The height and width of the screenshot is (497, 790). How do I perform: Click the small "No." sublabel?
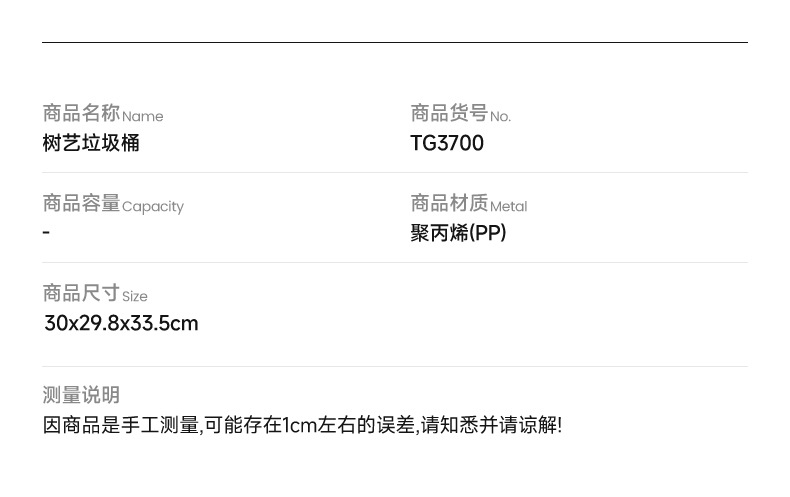pyautogui.click(x=500, y=117)
